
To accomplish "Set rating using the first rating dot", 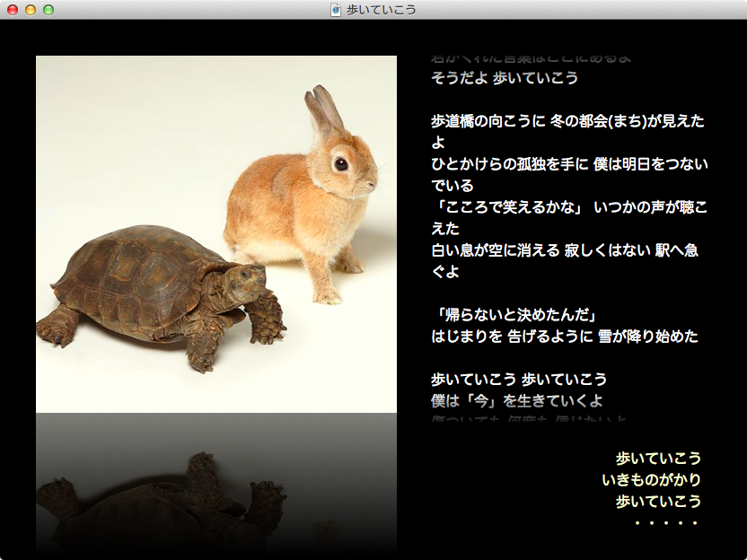I will tap(637, 523).
